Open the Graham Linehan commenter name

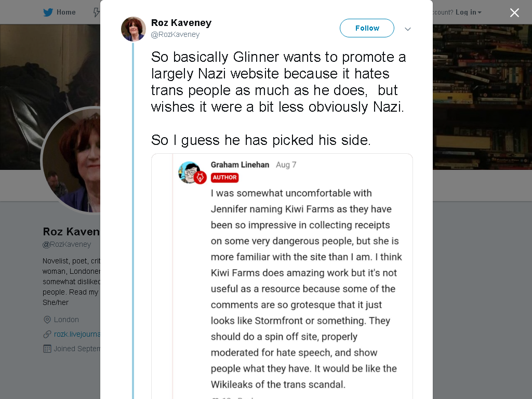click(240, 165)
